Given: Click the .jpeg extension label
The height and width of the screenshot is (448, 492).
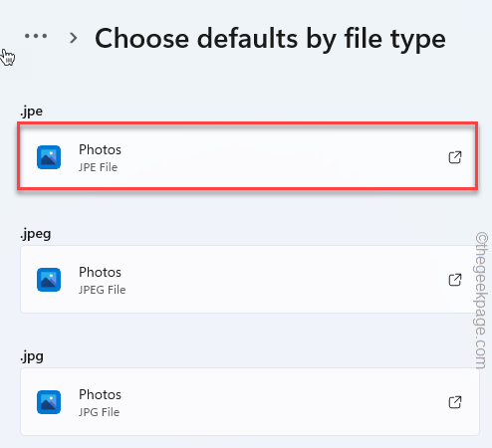Looking at the screenshot, I should click(36, 234).
